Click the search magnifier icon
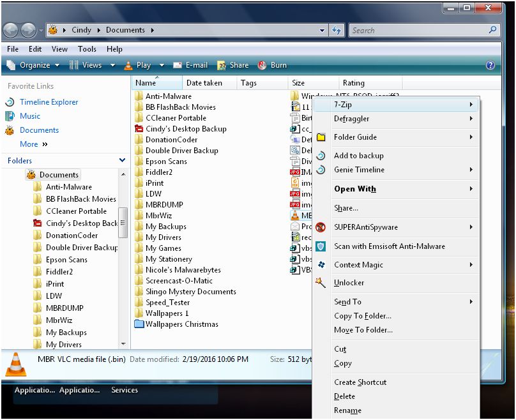516x420 pixels. pos(492,30)
